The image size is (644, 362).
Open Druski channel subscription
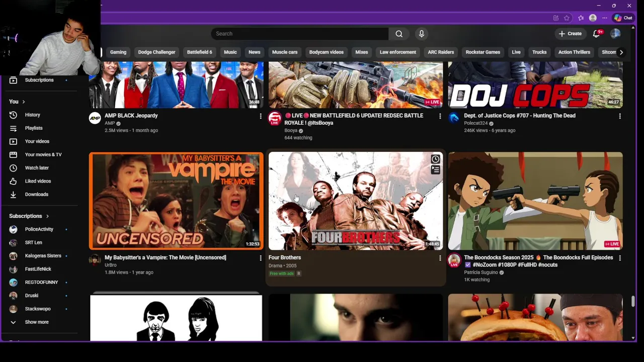coord(32,296)
